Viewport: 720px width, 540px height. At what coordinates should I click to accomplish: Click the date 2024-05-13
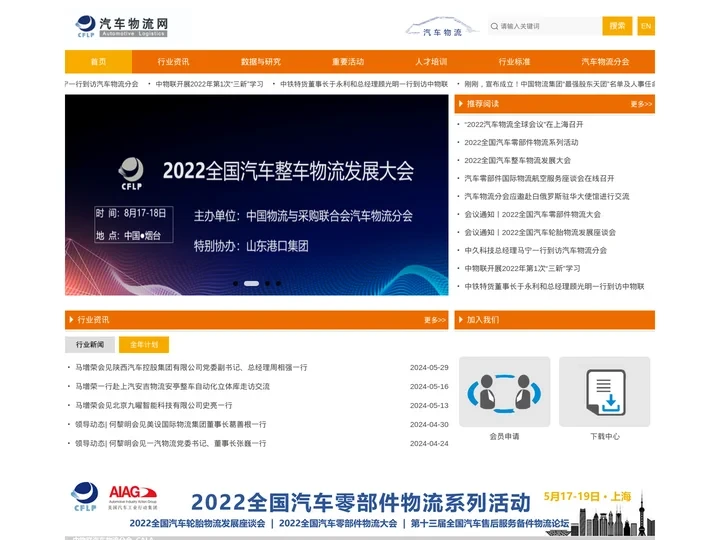click(429, 405)
